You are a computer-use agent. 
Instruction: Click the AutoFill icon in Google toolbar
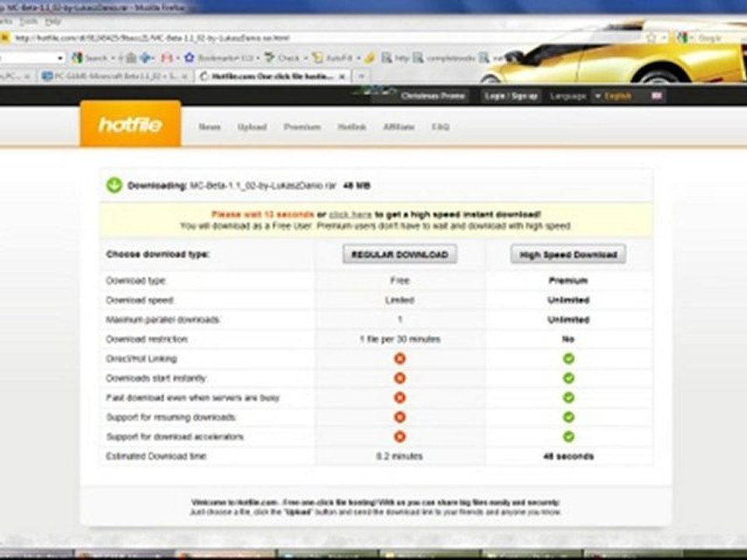click(317, 58)
